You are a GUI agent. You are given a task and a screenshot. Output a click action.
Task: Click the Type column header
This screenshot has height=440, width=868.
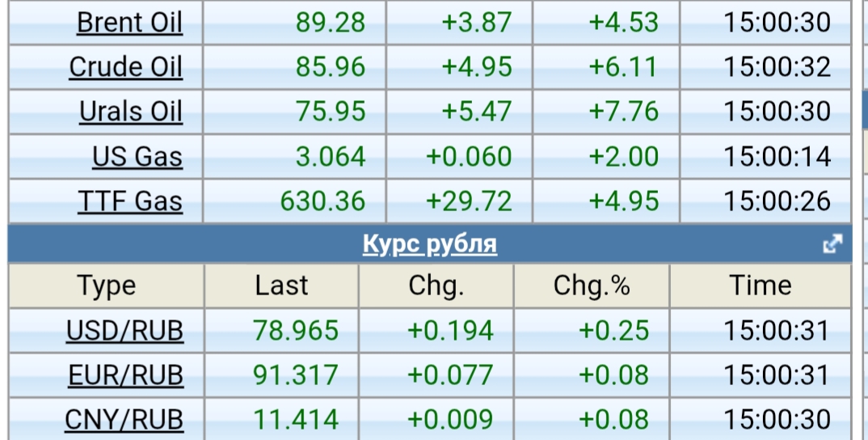[107, 286]
